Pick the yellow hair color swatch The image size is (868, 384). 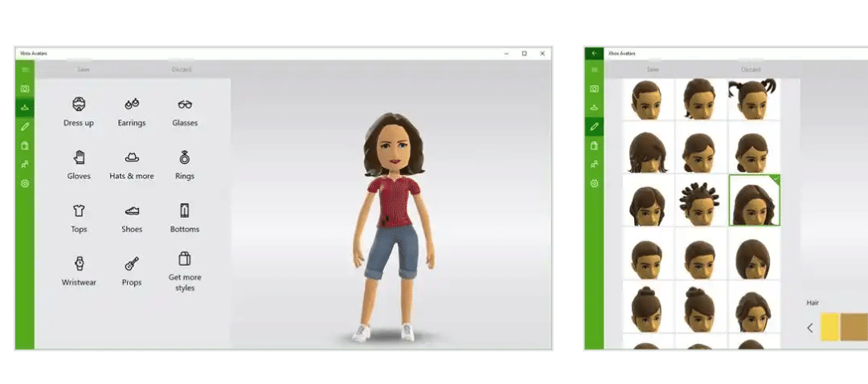tap(829, 327)
